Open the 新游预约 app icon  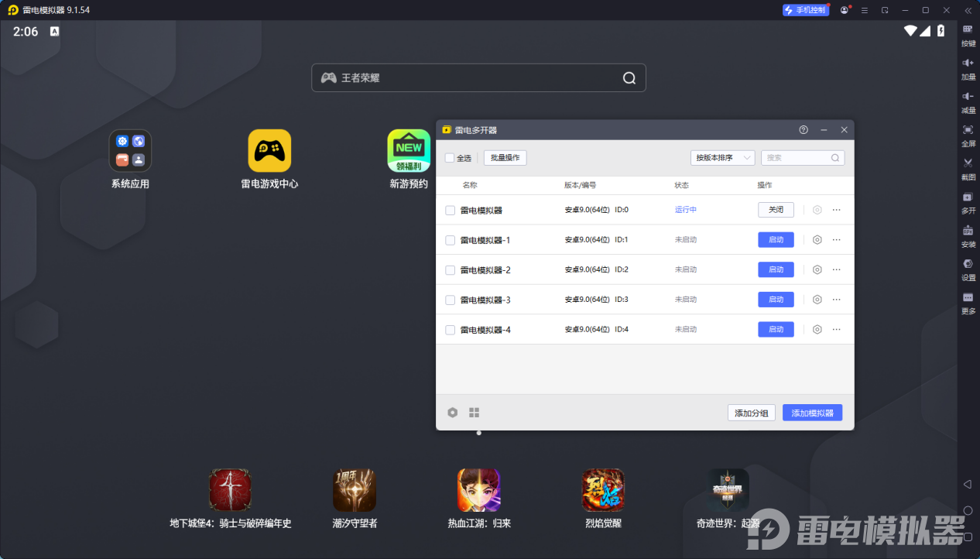(x=409, y=150)
